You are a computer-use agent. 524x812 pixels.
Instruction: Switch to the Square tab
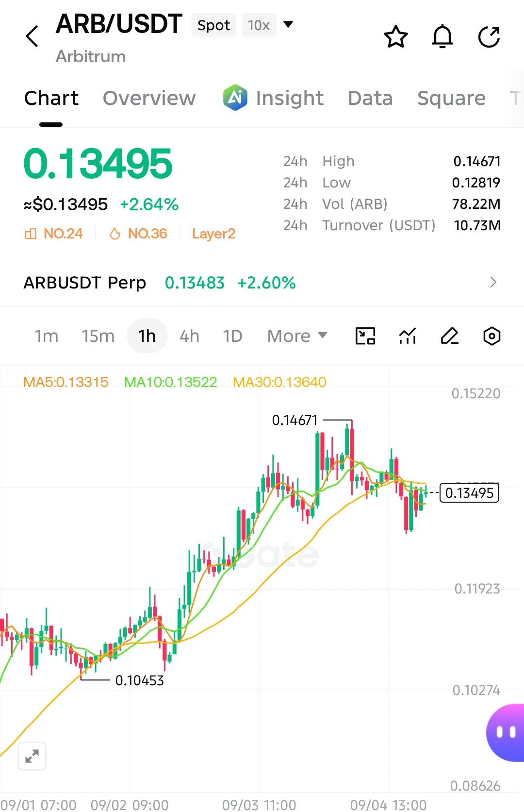pos(452,98)
